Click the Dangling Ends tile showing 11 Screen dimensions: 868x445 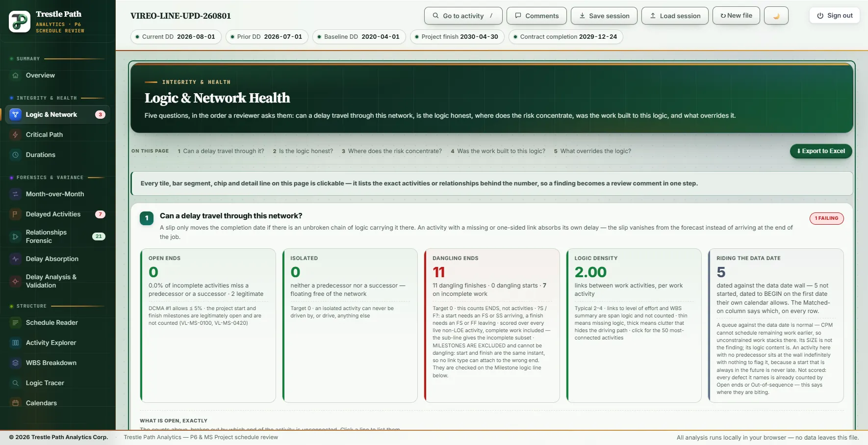492,325
